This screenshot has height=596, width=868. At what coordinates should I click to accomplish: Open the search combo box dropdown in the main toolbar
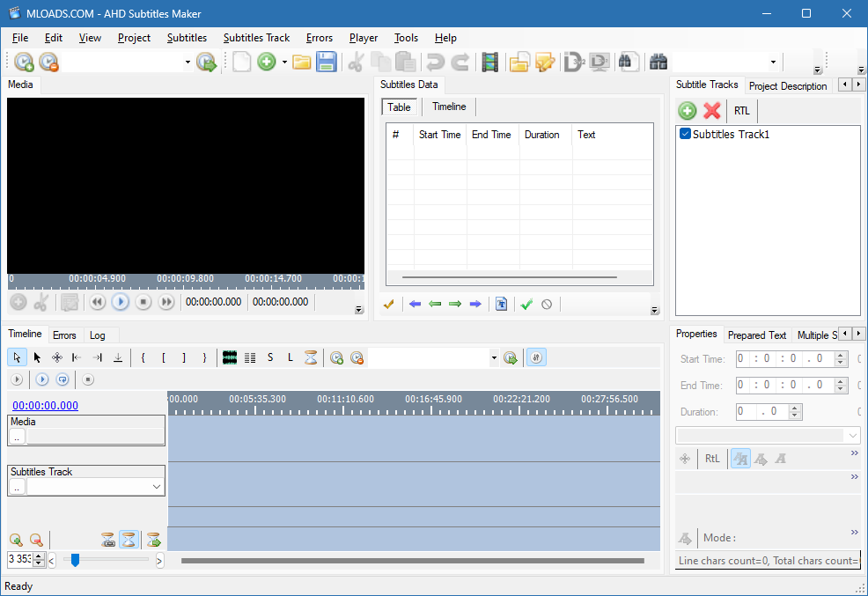coord(773,62)
